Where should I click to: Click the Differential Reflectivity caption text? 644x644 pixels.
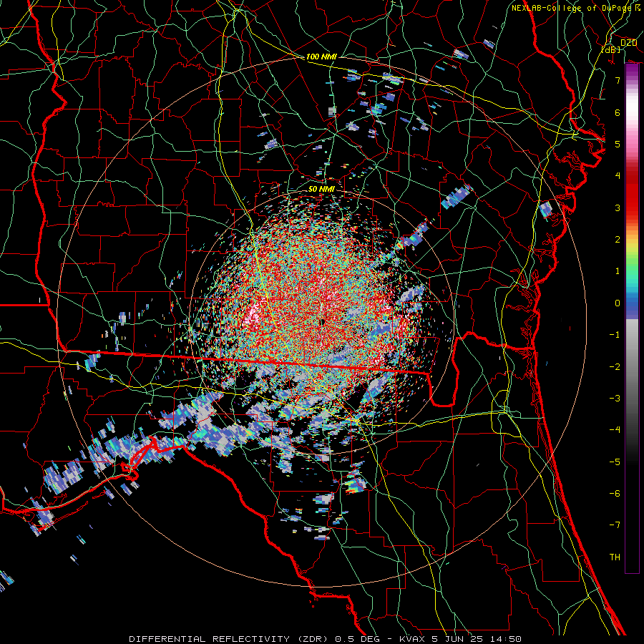[326, 639]
